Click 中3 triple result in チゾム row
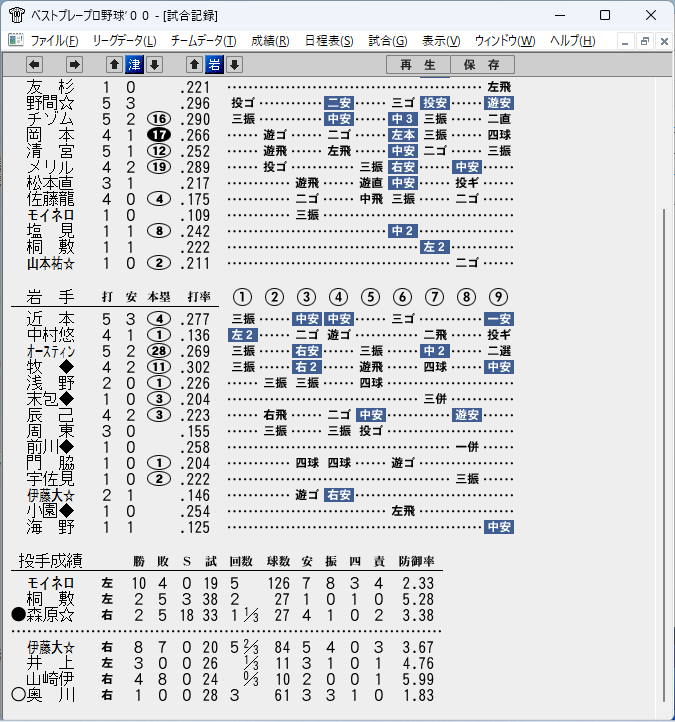 (403, 119)
